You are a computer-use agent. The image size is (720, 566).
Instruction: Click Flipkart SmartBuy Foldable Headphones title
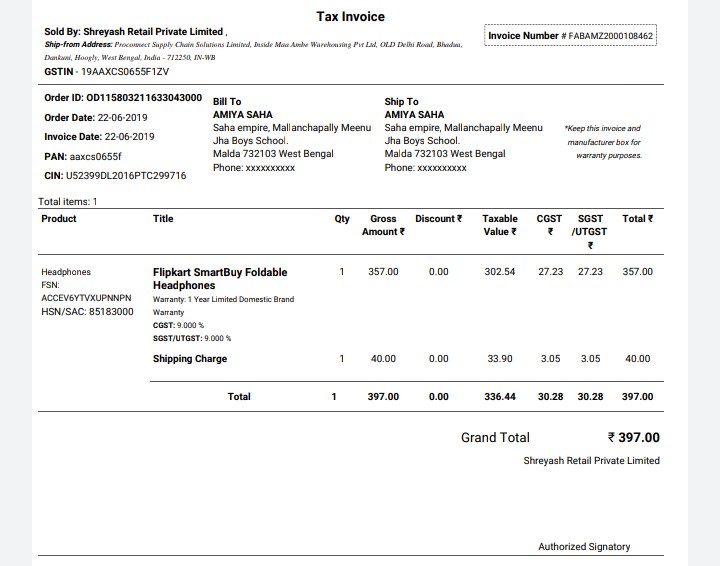[x=220, y=278]
